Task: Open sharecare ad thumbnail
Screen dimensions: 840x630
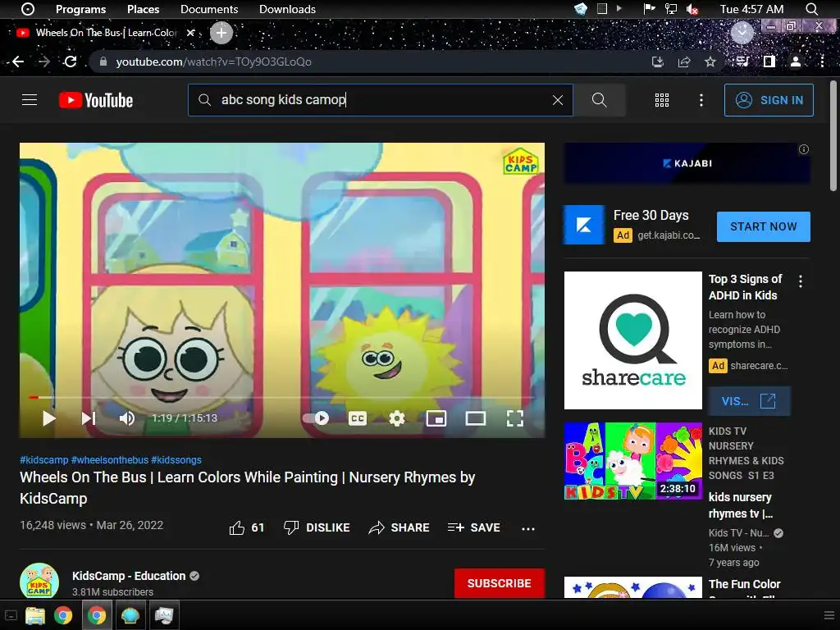Action: [633, 340]
